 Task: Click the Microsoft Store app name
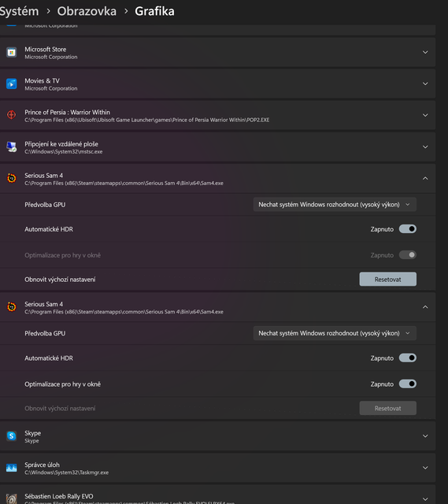(x=46, y=49)
